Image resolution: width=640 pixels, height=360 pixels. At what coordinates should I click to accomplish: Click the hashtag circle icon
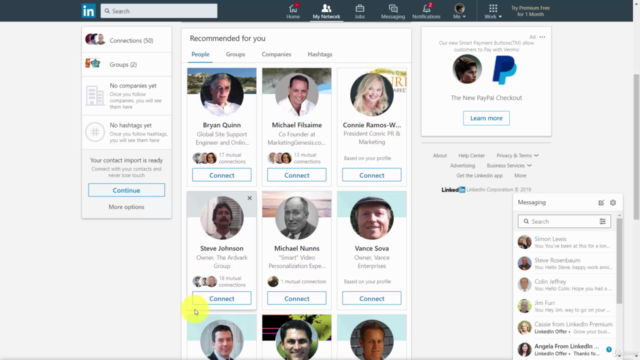click(x=95, y=132)
